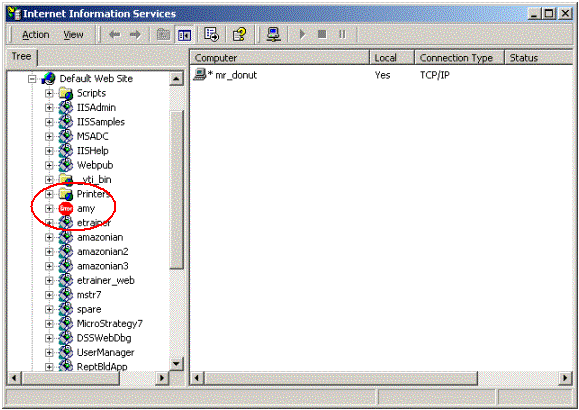
Task: Collapse the Default Web Site node
Action: (x=32, y=79)
